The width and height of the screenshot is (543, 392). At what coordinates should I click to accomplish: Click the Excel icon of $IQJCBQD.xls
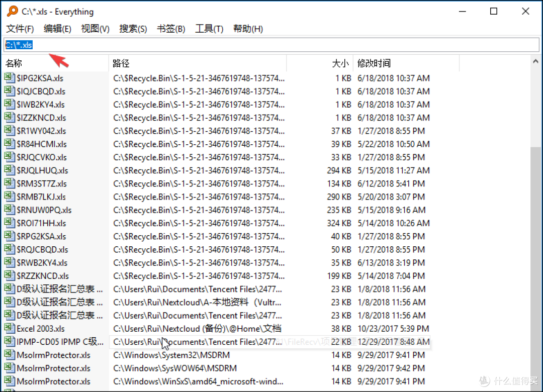[10, 91]
